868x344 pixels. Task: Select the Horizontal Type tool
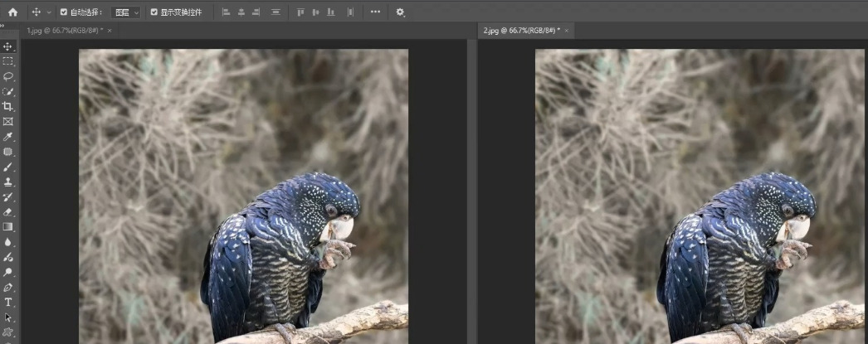pyautogui.click(x=8, y=303)
